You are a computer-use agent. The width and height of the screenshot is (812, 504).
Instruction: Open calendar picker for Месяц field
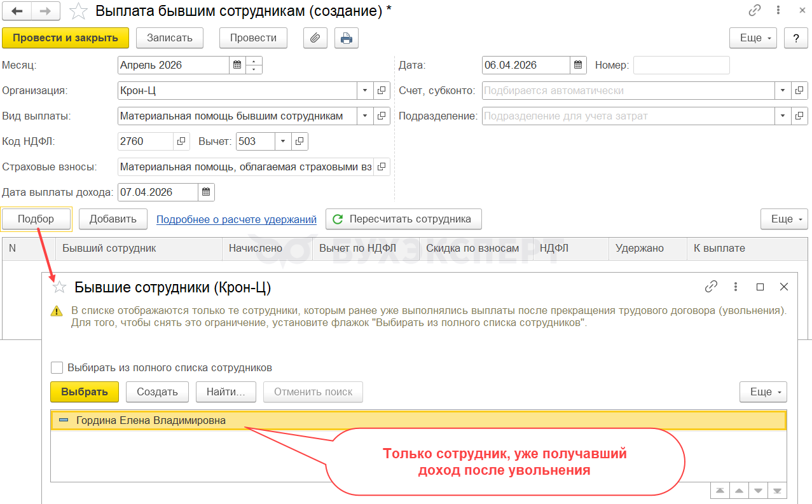(237, 65)
